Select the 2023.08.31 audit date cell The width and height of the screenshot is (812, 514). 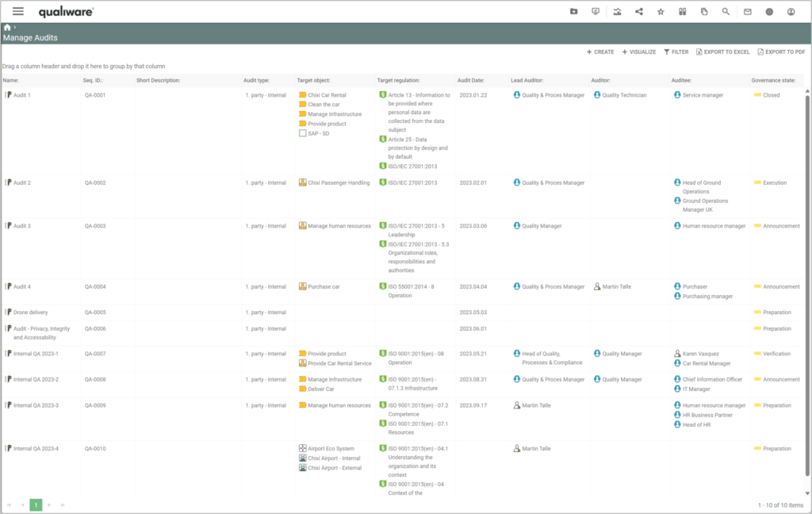pos(473,379)
